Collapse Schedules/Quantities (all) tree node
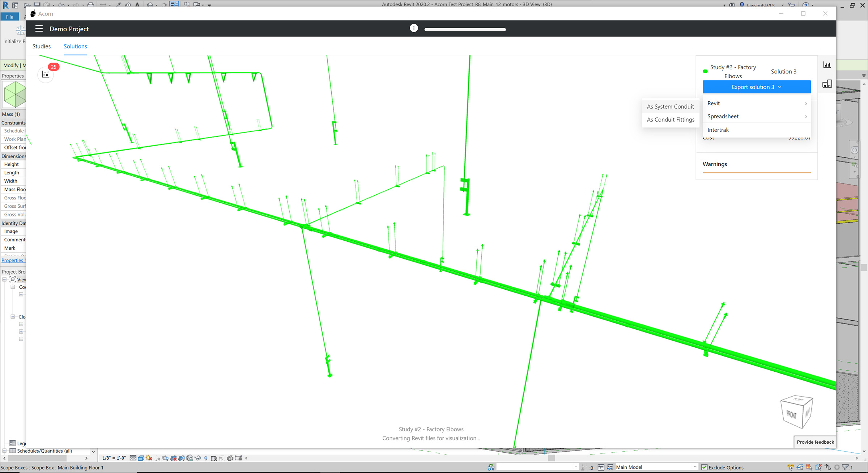 (x=4, y=451)
